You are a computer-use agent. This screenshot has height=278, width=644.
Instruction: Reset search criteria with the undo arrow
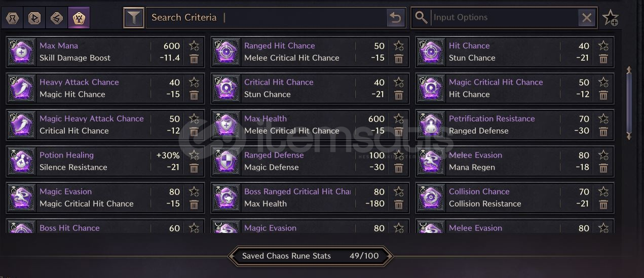395,18
